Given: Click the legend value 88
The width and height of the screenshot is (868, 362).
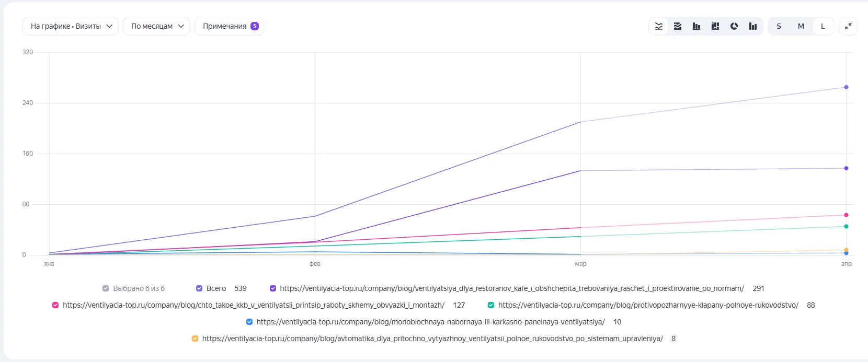Looking at the screenshot, I should point(811,305).
